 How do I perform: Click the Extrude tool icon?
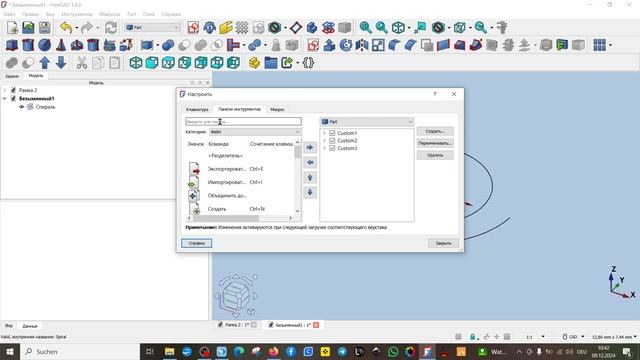pyautogui.click(x=329, y=45)
